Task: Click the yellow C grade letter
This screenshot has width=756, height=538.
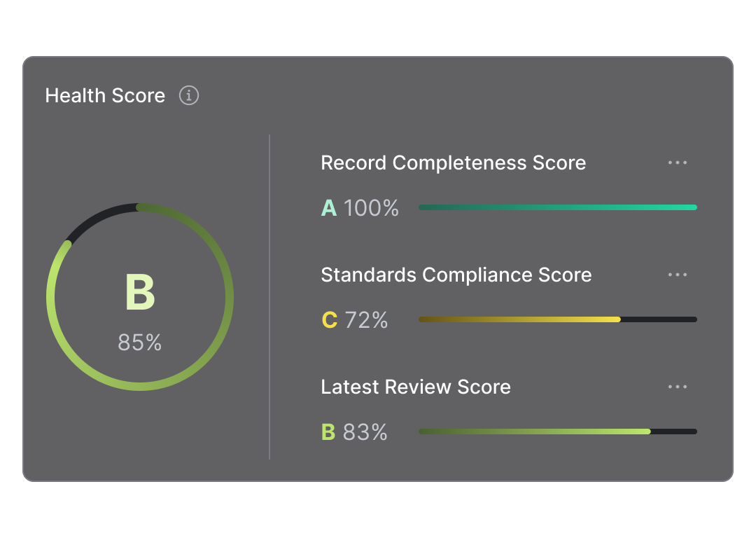Action: point(329,320)
